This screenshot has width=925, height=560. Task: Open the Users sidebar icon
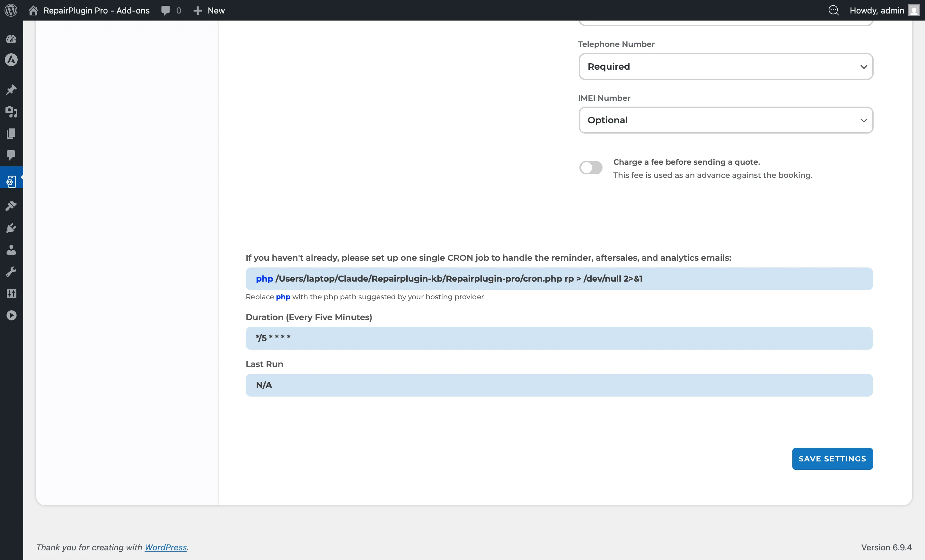(x=11, y=250)
